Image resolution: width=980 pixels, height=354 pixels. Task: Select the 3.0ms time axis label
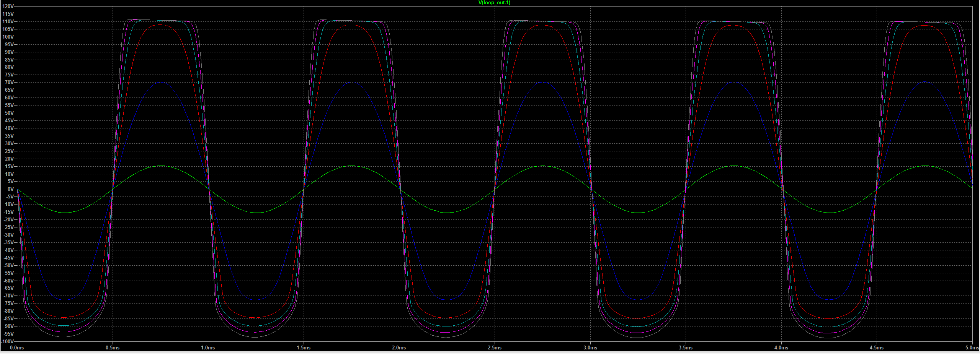[x=590, y=348]
